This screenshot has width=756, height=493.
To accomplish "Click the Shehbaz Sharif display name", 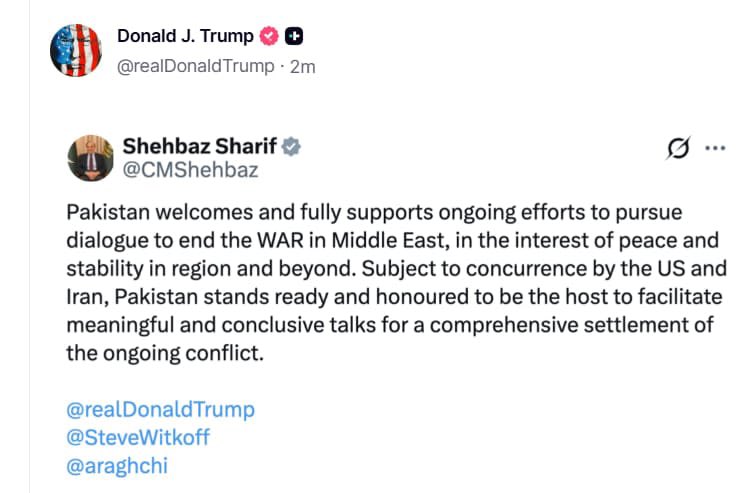I will click(x=199, y=146).
